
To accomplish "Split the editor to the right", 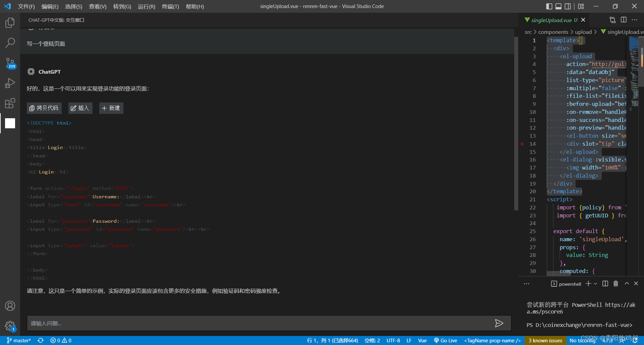I will [x=624, y=20].
